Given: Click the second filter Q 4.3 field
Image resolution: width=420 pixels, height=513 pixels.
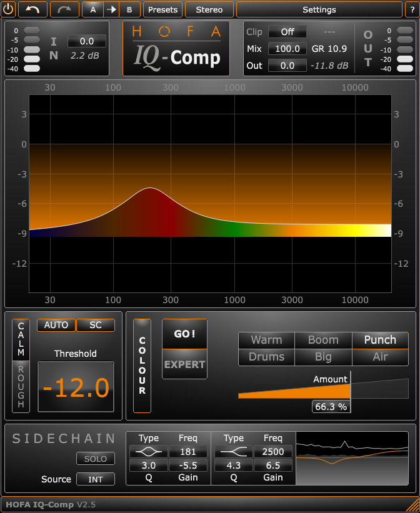Looking at the screenshot, I should point(233,466).
